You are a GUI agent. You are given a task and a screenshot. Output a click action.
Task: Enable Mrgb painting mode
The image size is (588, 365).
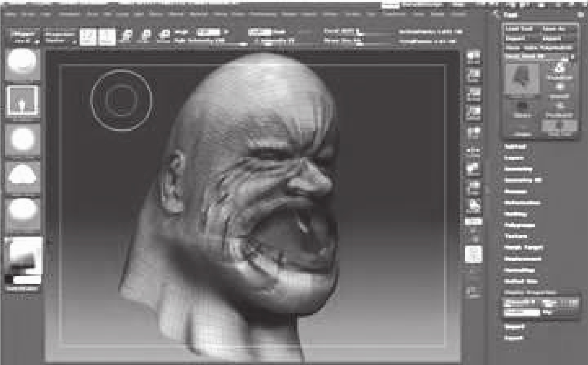point(182,32)
